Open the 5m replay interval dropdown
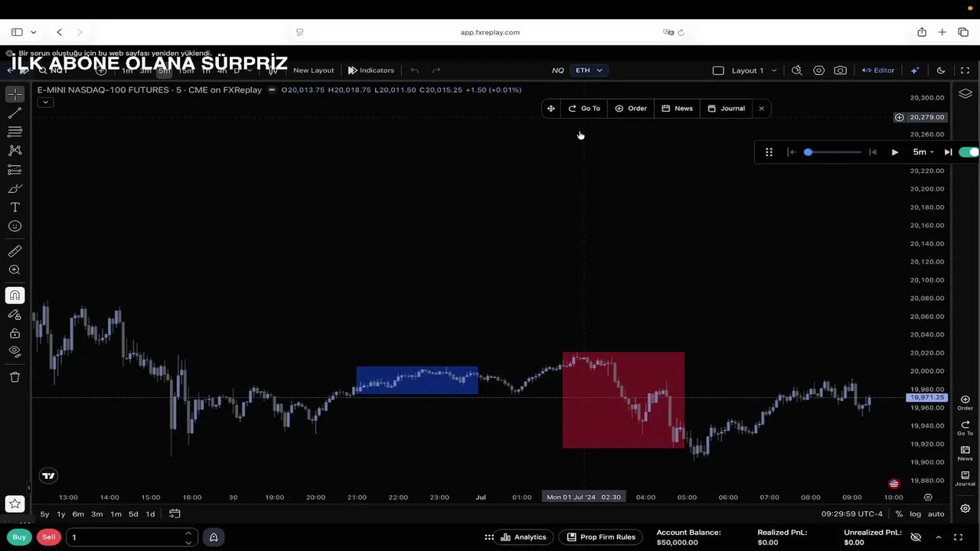The image size is (980, 551). [923, 152]
